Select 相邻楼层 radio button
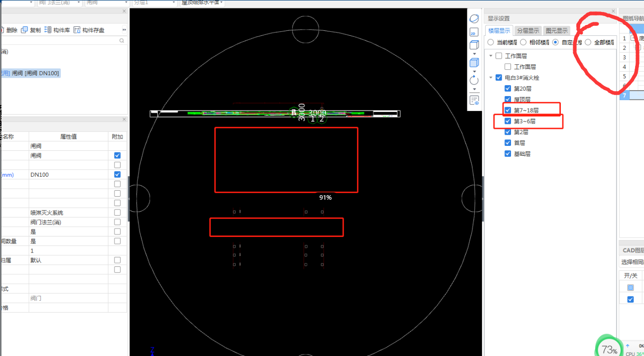Viewport: 644px width, 356px height. pyautogui.click(x=523, y=42)
